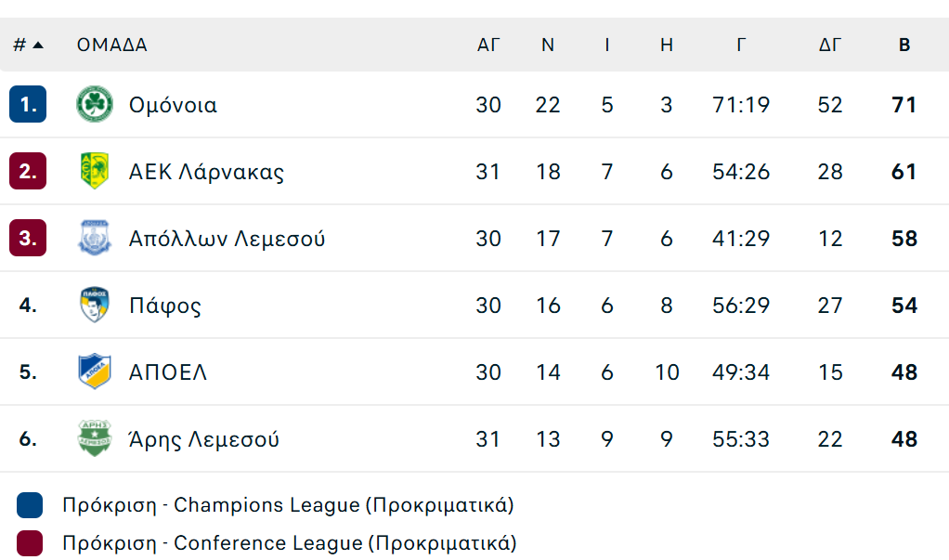
Task: Click the AEK Larnacas team logo
Action: (95, 172)
